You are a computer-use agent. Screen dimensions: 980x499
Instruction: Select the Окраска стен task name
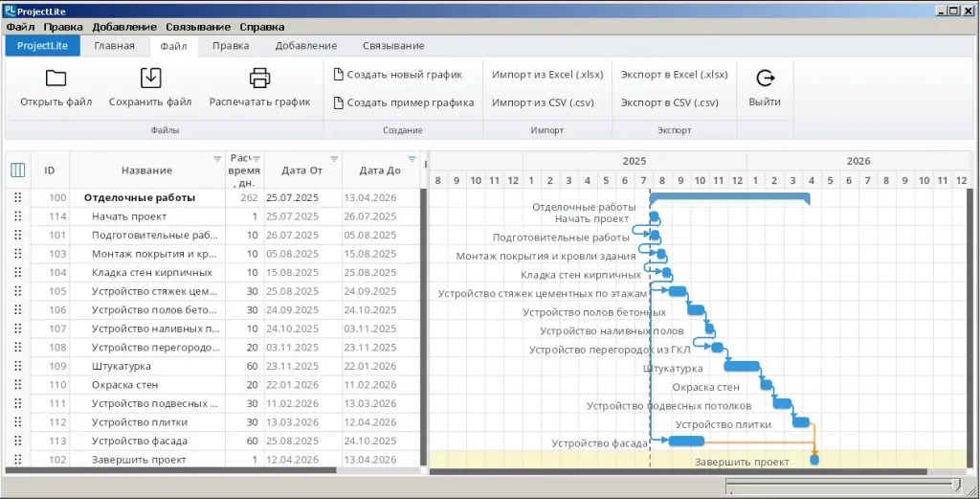(124, 385)
